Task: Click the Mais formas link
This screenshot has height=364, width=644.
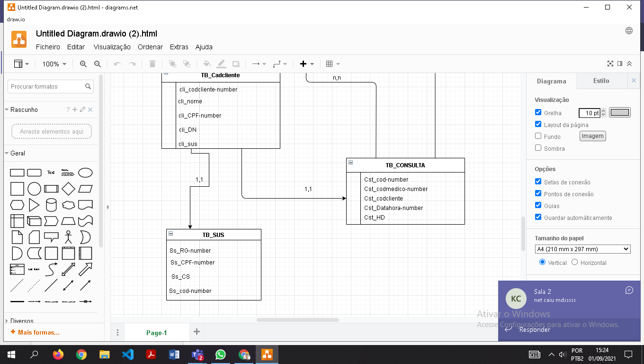Action: click(x=38, y=332)
